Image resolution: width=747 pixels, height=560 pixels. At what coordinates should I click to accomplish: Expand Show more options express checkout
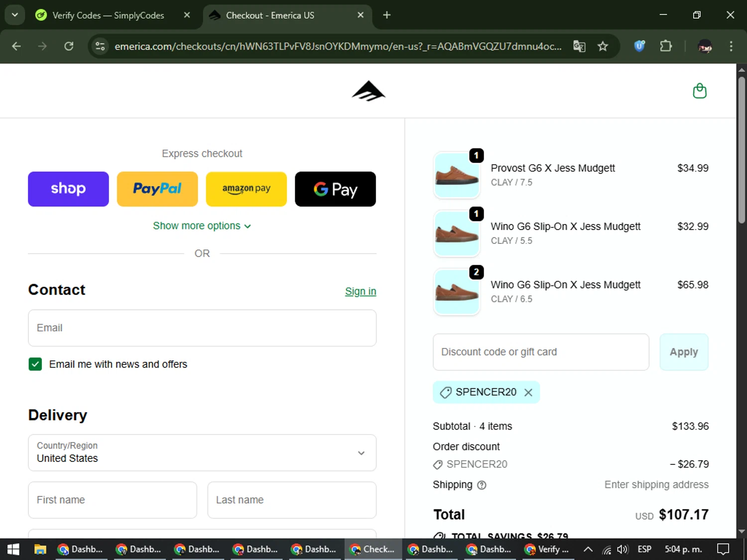tap(202, 226)
